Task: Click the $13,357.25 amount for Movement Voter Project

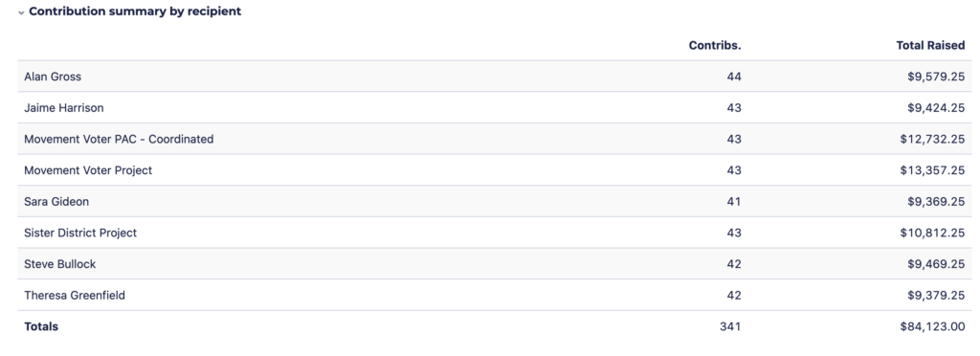Action: click(x=932, y=170)
